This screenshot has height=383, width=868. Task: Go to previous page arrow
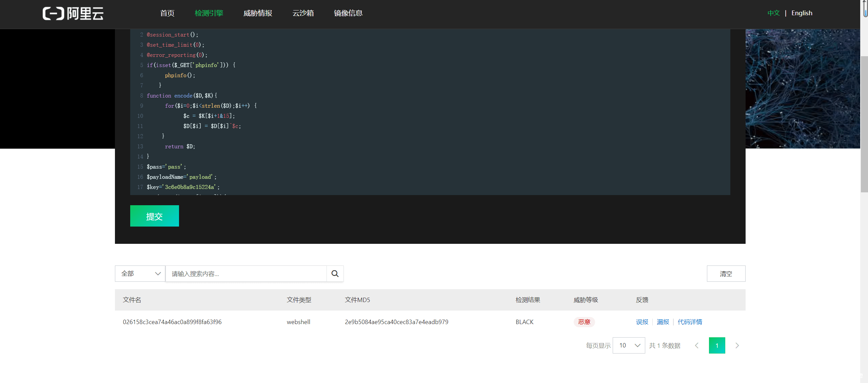[697, 345]
